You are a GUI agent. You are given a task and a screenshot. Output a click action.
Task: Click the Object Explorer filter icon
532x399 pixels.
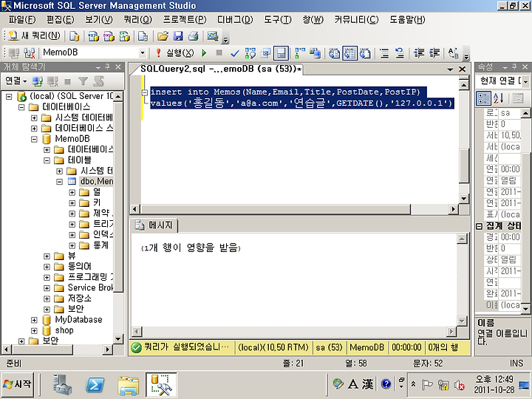(x=83, y=81)
